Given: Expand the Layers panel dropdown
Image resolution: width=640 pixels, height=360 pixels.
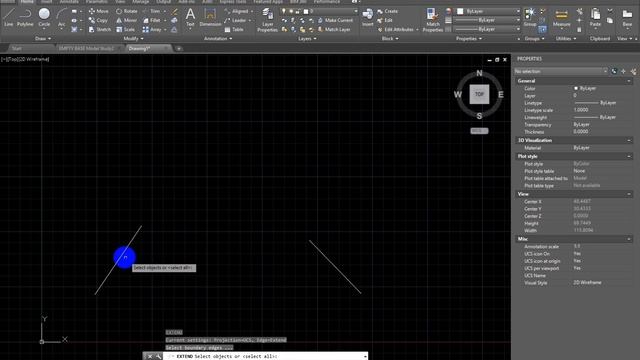Looking at the screenshot, I should pos(307,38).
